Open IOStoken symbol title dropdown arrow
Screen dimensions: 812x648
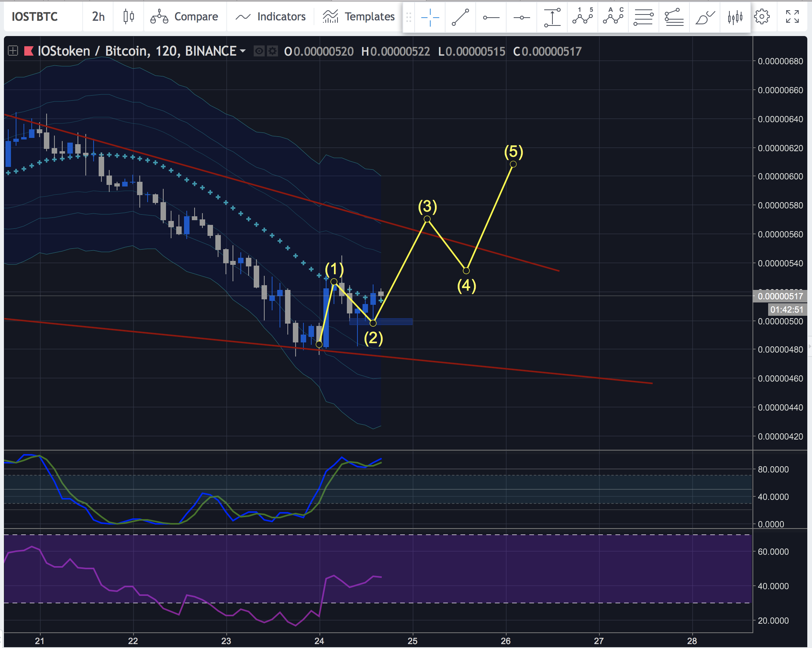click(243, 51)
